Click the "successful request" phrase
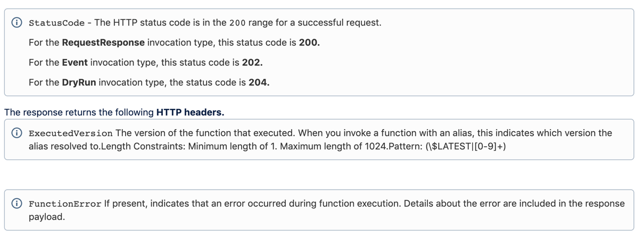644x246 pixels. pos(339,22)
